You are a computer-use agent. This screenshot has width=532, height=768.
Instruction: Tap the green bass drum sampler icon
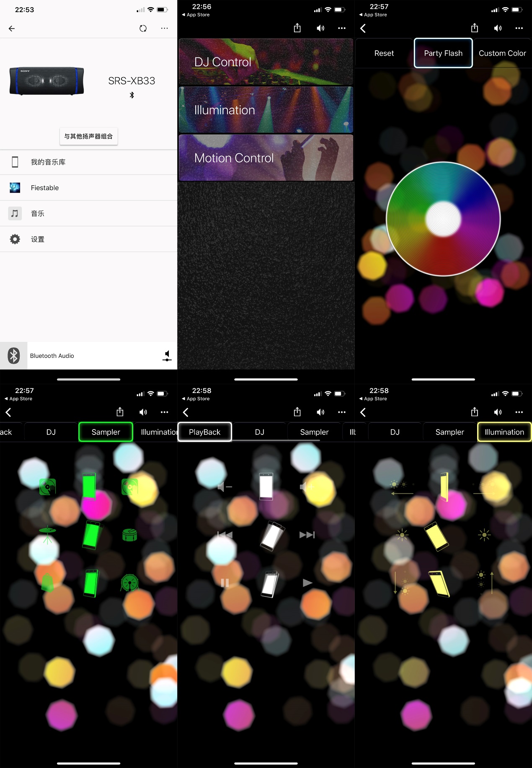pos(129,582)
